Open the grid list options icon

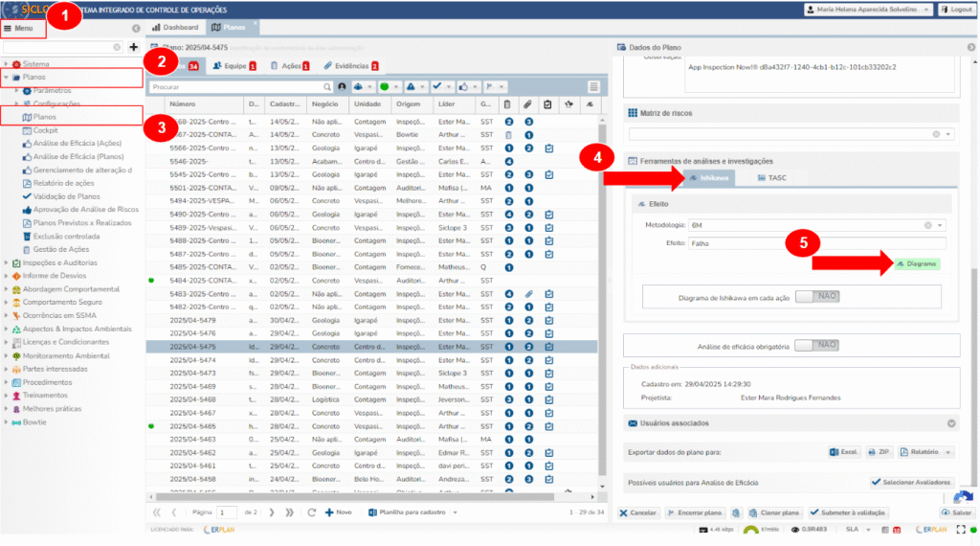coord(593,87)
